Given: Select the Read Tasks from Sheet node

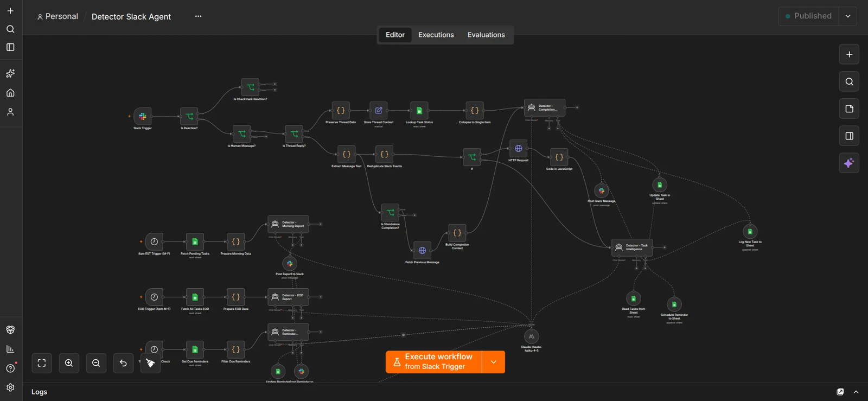Looking at the screenshot, I should click(x=634, y=298).
